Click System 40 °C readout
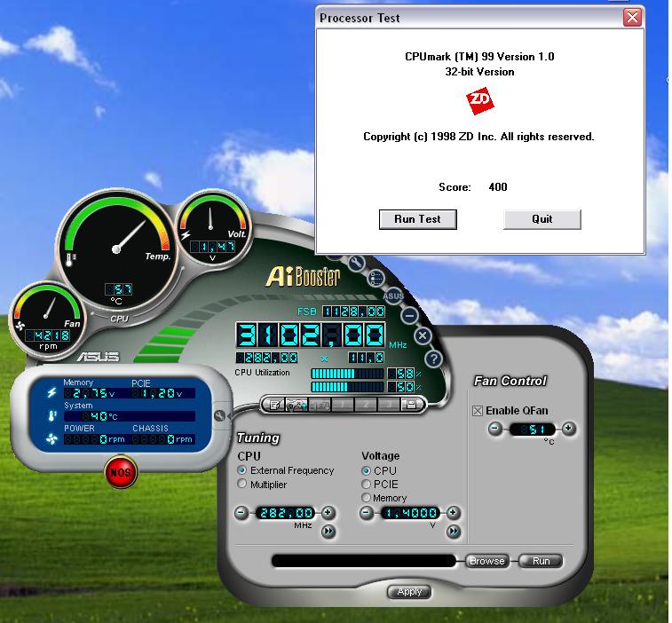This screenshot has height=623, width=672. coord(130,416)
